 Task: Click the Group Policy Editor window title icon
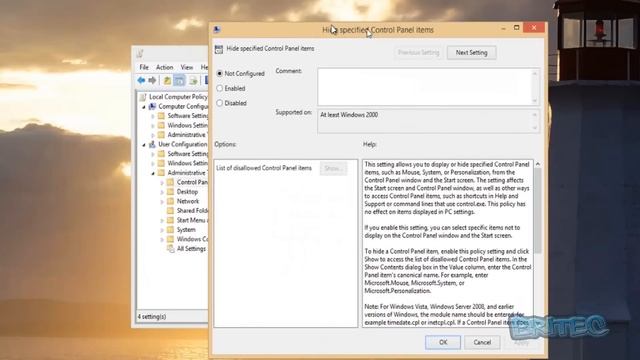(x=140, y=53)
